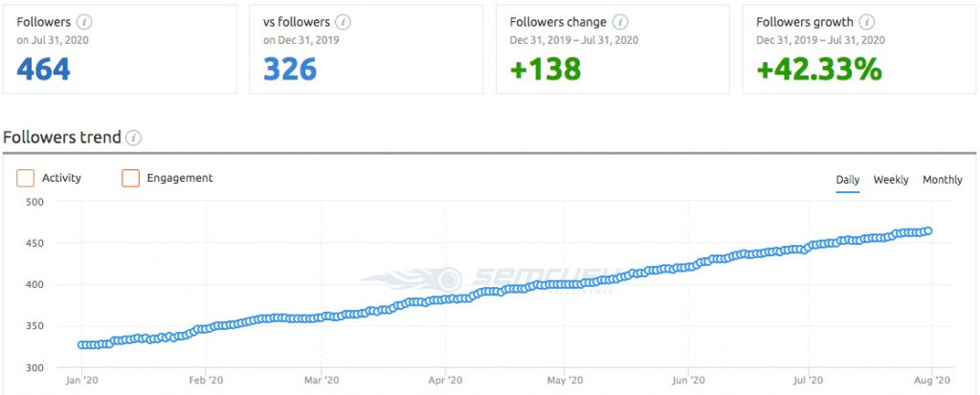Switch chart to Monthly view
Image resolution: width=980 pixels, height=395 pixels.
pyautogui.click(x=943, y=180)
